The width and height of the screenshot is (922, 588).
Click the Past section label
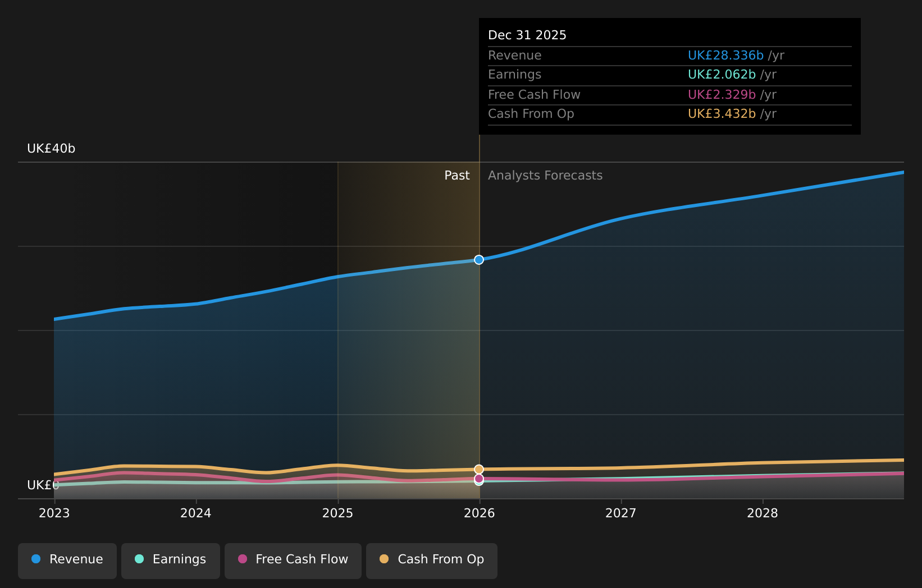[x=457, y=176]
